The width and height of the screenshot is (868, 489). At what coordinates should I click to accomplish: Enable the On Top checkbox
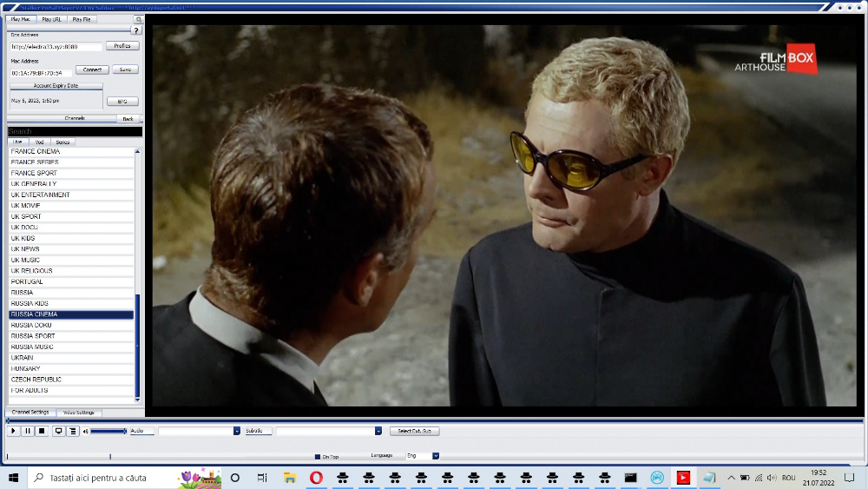point(317,457)
